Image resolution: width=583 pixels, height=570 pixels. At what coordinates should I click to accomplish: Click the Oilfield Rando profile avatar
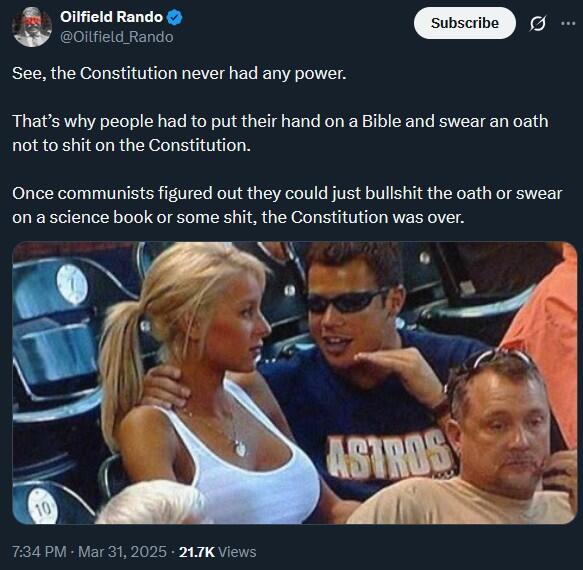(x=32, y=27)
